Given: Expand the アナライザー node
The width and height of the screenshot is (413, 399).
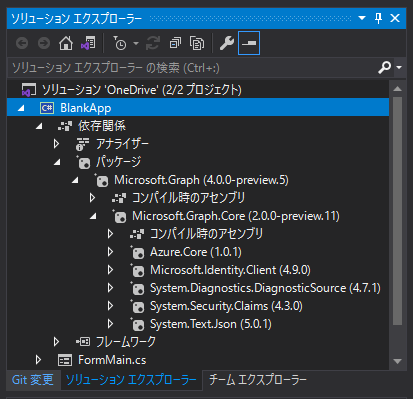Looking at the screenshot, I should (56, 144).
